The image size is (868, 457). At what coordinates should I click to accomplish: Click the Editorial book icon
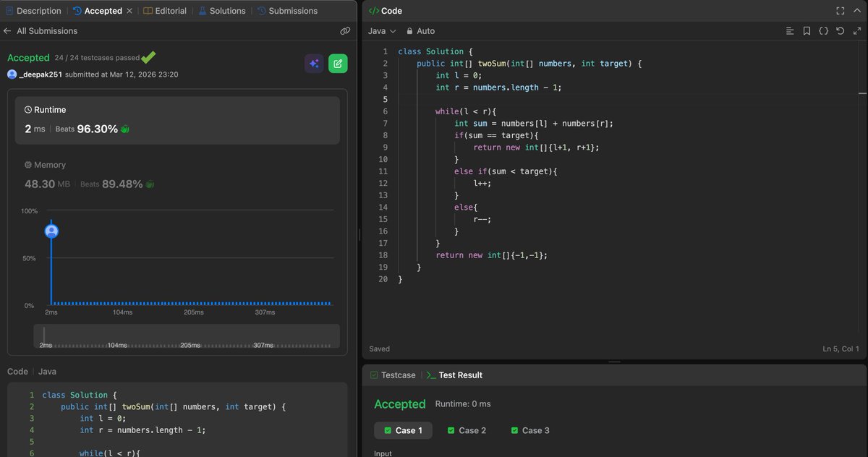click(x=148, y=11)
